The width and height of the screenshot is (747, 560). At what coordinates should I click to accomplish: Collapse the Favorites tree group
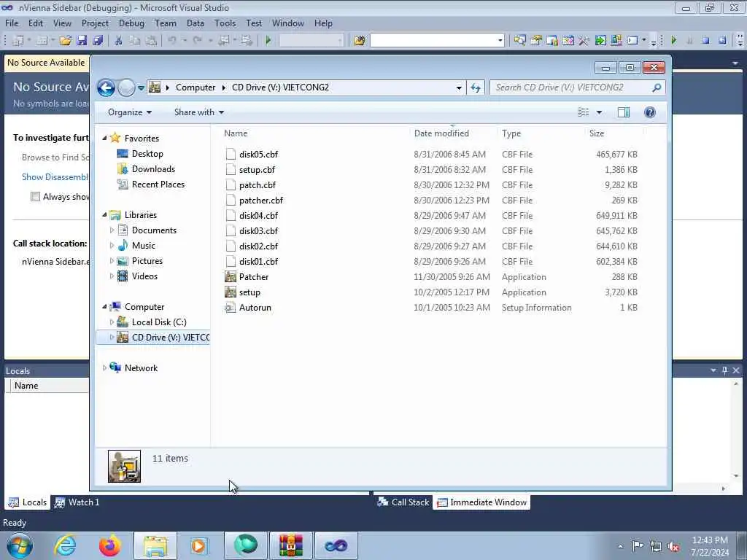[104, 138]
